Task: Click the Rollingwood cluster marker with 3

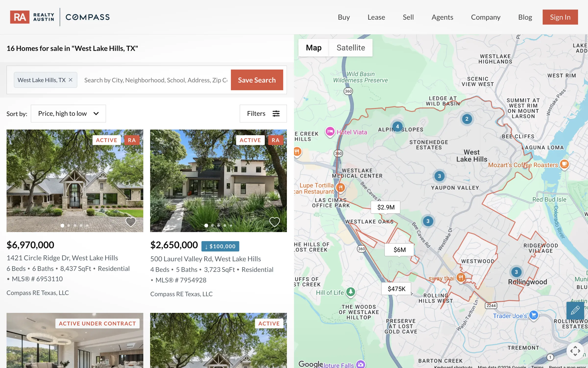Action: point(516,272)
